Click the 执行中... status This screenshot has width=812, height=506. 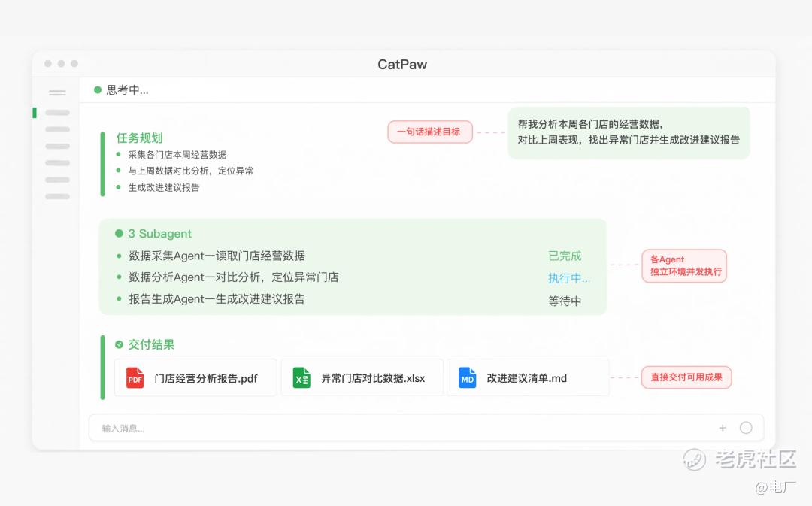pos(569,278)
